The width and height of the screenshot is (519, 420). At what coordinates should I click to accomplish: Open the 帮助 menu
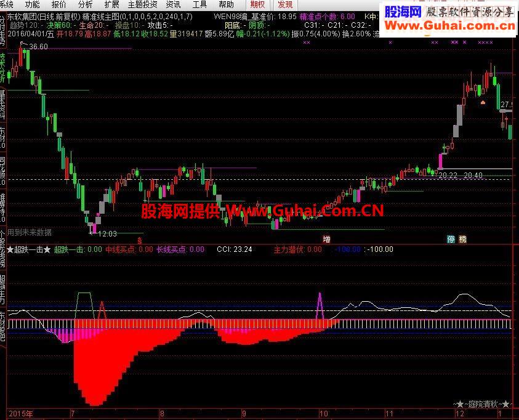pyautogui.click(x=226, y=5)
